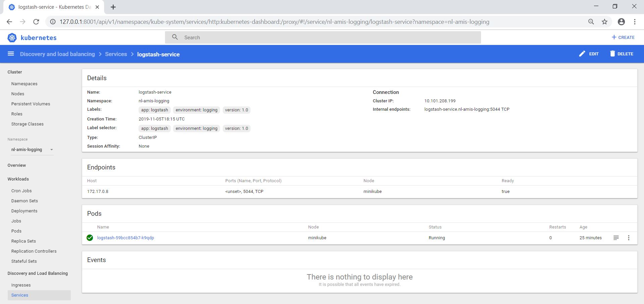Viewport: 644px width, 304px height.
Task: Go to Services breadcrumb link
Action: (116, 54)
